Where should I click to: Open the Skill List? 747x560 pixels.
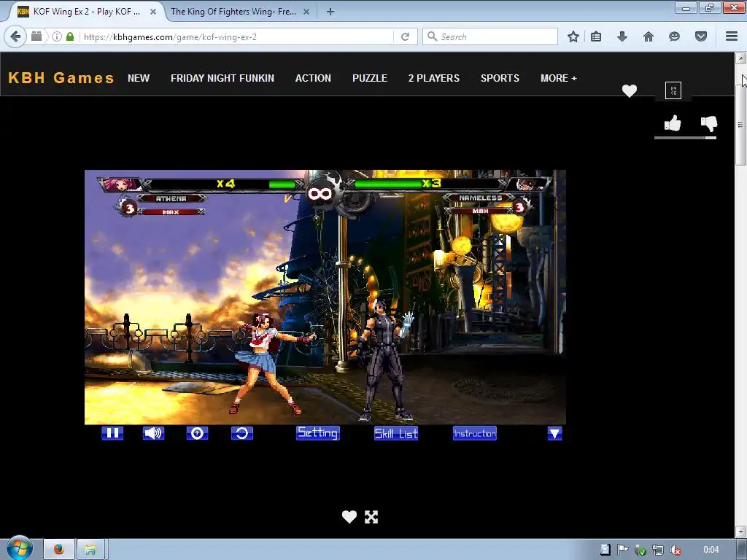click(x=396, y=433)
